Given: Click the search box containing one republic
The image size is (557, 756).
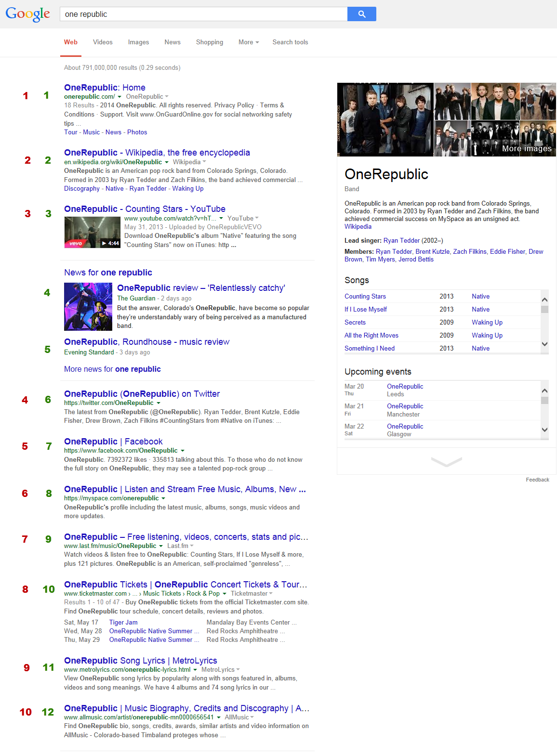Looking at the screenshot, I should 203,14.
